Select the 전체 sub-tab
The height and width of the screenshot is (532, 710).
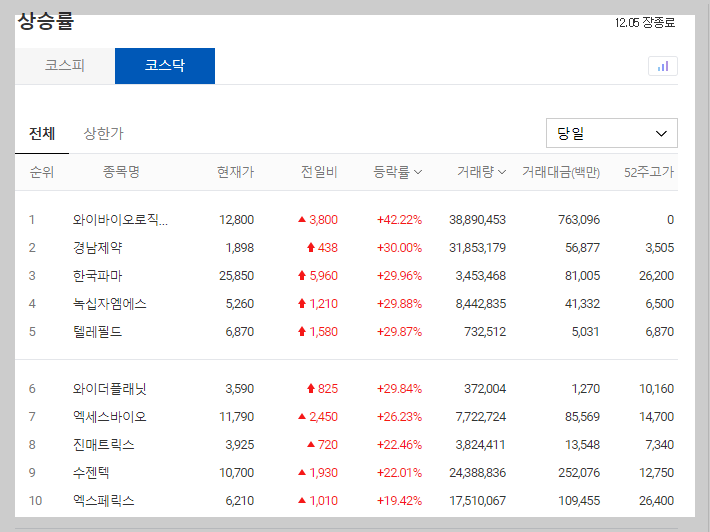[42, 134]
